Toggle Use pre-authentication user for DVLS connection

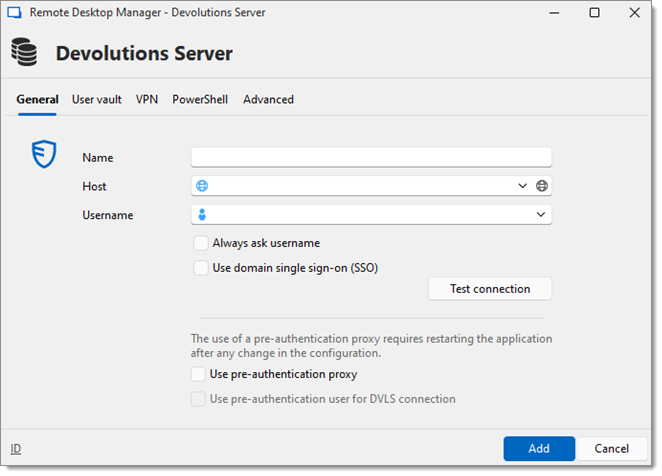tap(198, 399)
